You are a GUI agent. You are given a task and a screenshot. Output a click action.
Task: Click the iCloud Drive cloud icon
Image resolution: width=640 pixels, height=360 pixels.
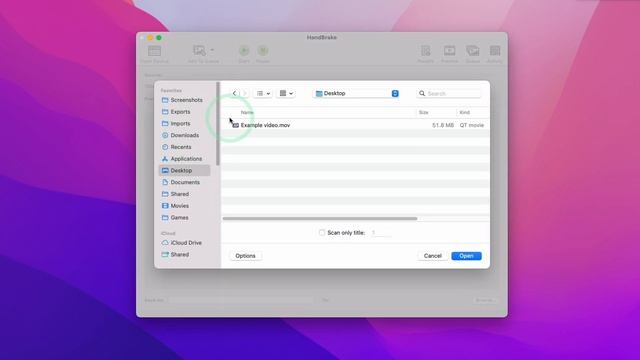pos(165,243)
